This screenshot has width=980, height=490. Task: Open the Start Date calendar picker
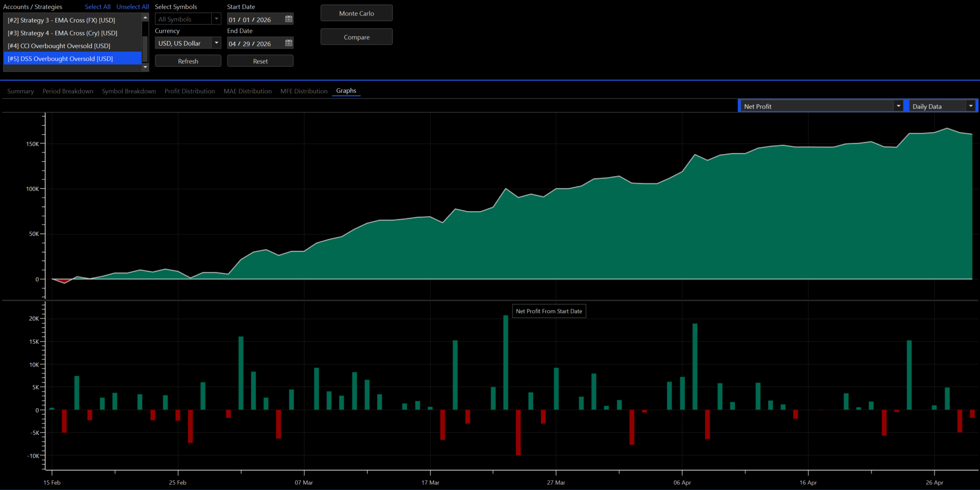pos(289,19)
